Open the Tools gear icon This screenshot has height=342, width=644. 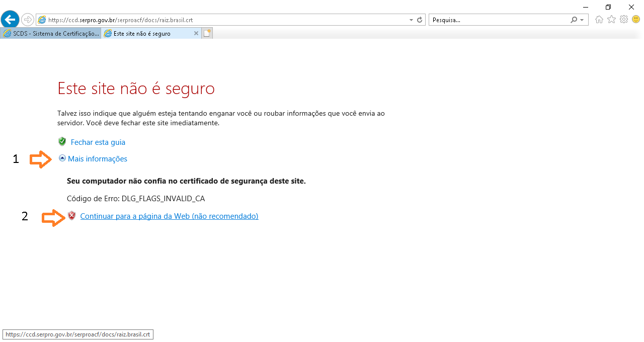[624, 20]
